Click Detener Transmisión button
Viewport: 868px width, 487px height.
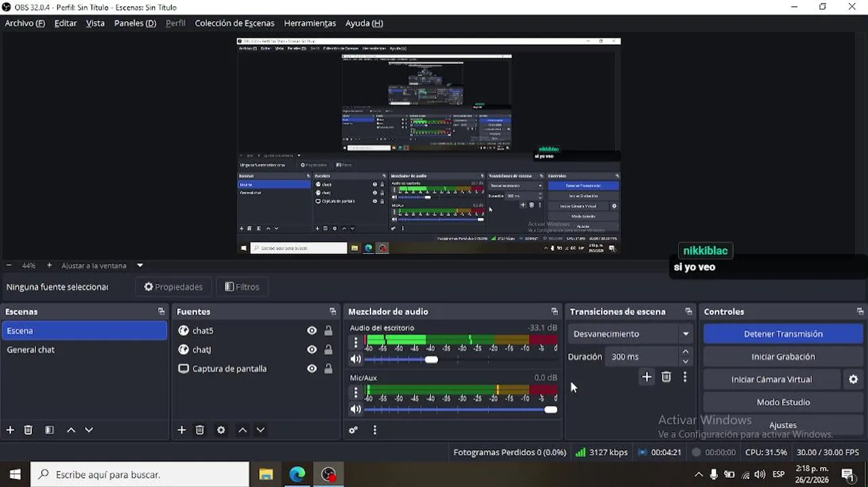(783, 333)
